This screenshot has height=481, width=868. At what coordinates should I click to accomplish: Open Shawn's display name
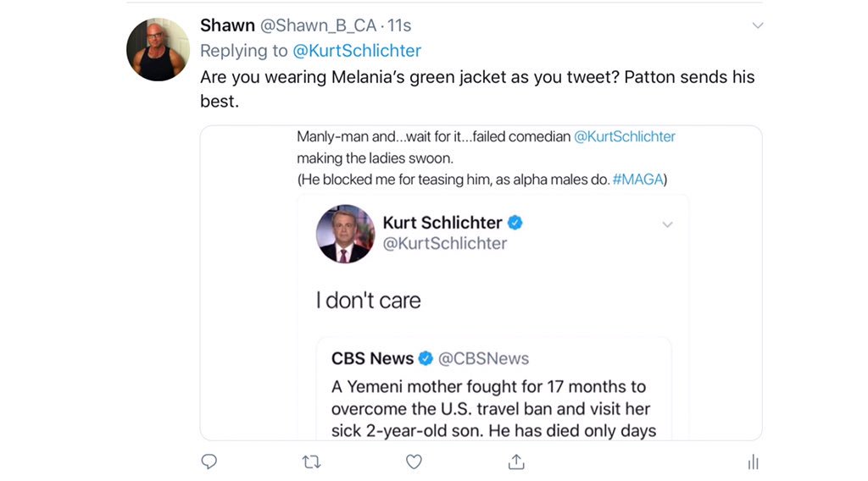click(x=227, y=25)
